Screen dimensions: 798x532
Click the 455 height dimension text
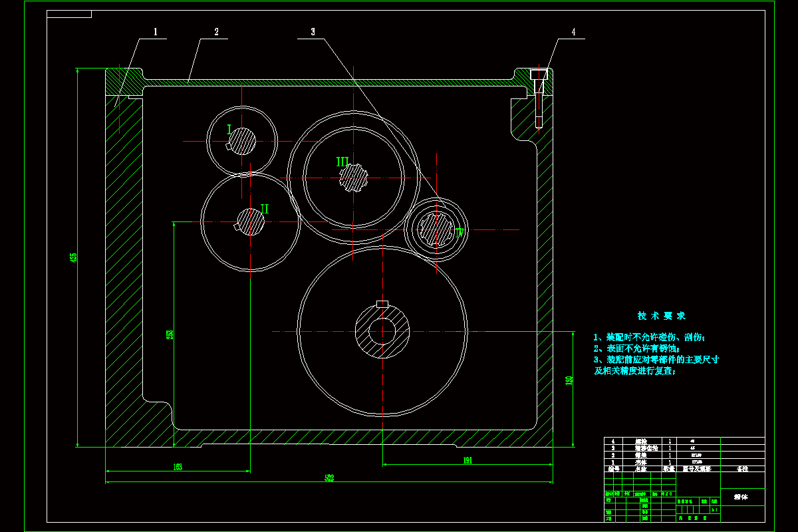click(x=74, y=257)
